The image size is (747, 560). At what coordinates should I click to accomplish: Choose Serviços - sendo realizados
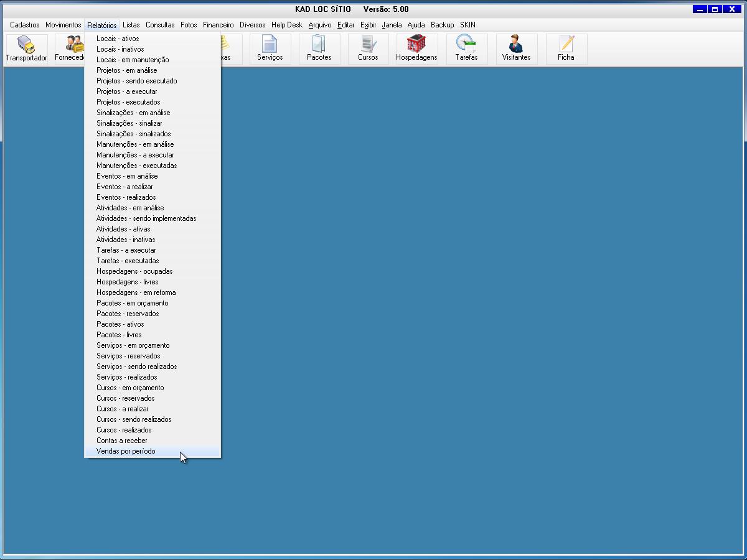coord(153,366)
